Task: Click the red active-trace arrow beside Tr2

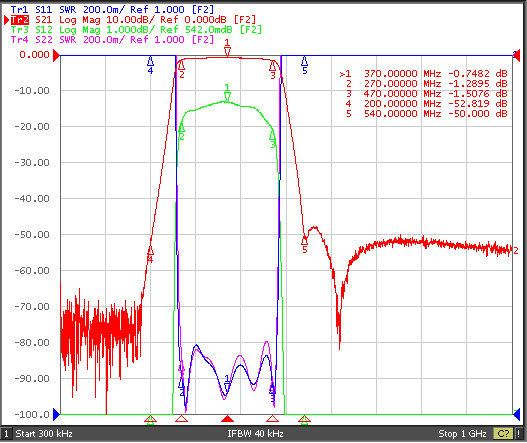Action: pos(7,20)
